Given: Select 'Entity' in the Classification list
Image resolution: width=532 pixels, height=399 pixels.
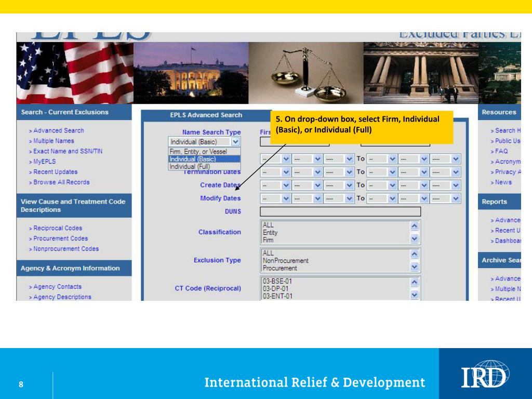Looking at the screenshot, I should (x=270, y=232).
